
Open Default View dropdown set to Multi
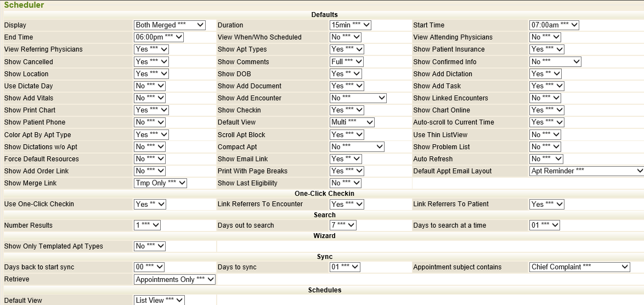(x=352, y=122)
